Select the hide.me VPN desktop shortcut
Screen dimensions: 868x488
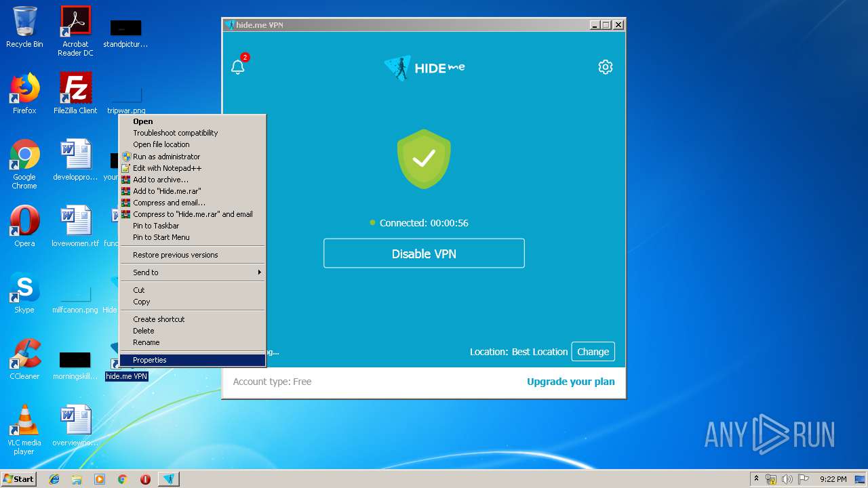(x=126, y=376)
